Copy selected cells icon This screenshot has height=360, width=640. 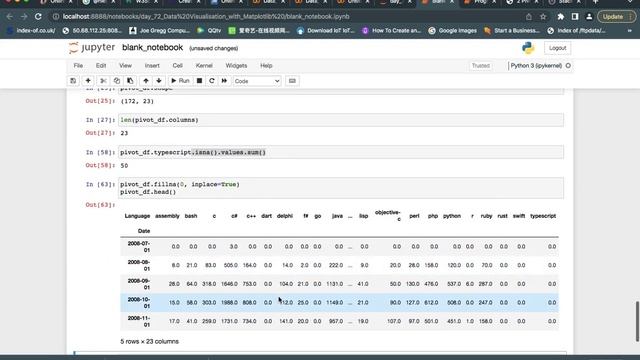(x=117, y=81)
